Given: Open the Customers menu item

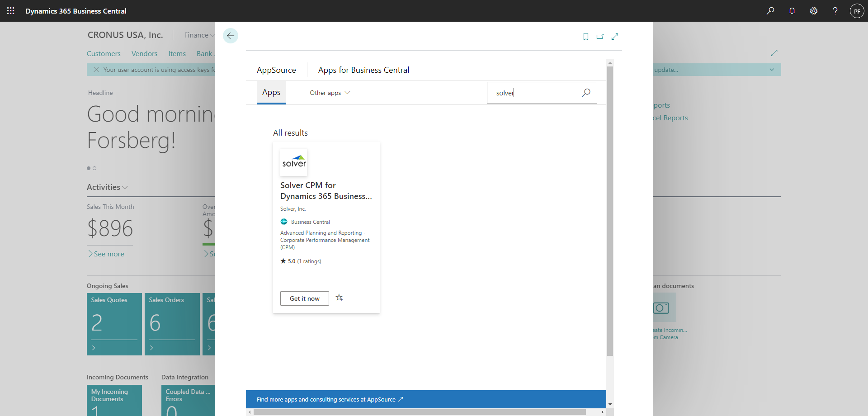Looking at the screenshot, I should 104,54.
